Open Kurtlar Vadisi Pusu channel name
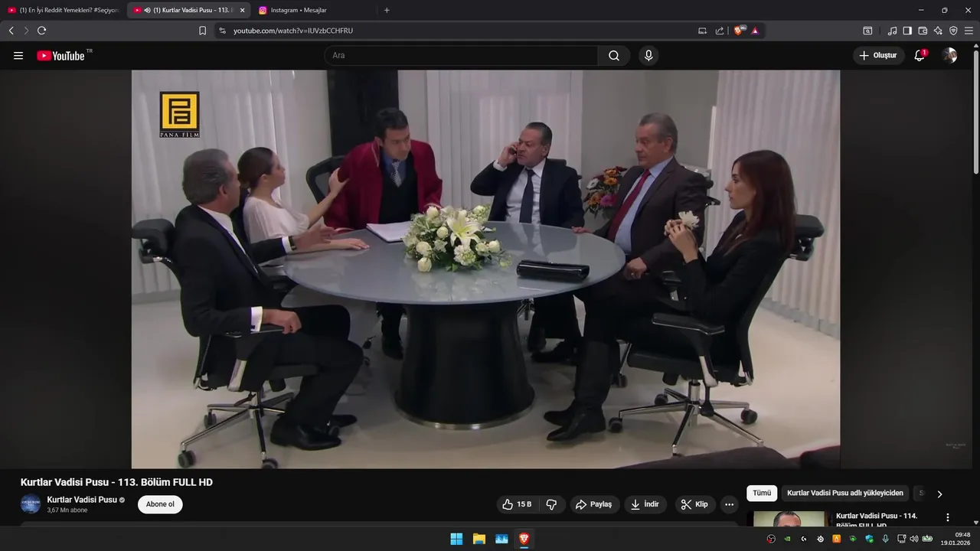The width and height of the screenshot is (980, 551). 82,500
